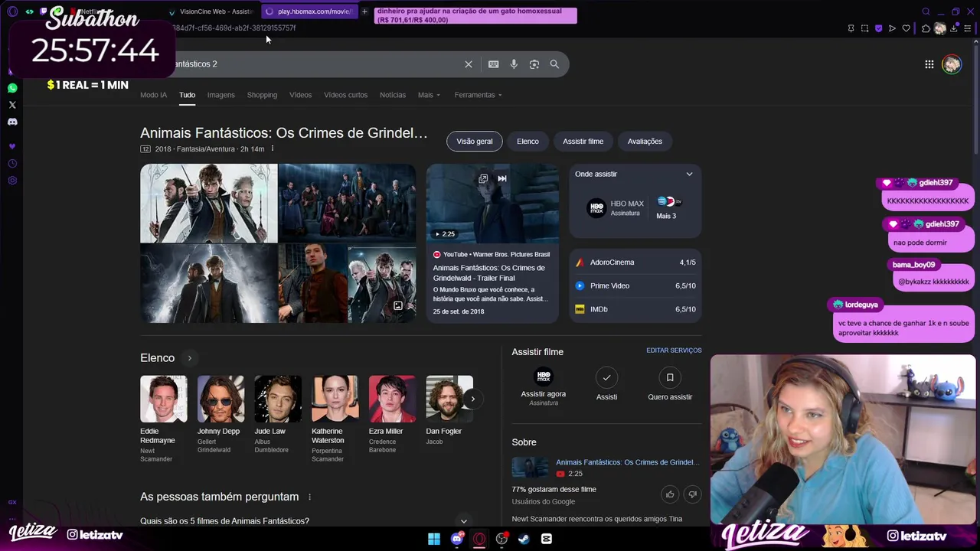Open HBO MAX Assinatura watch option
This screenshot has height=551, width=980.
[x=616, y=208]
